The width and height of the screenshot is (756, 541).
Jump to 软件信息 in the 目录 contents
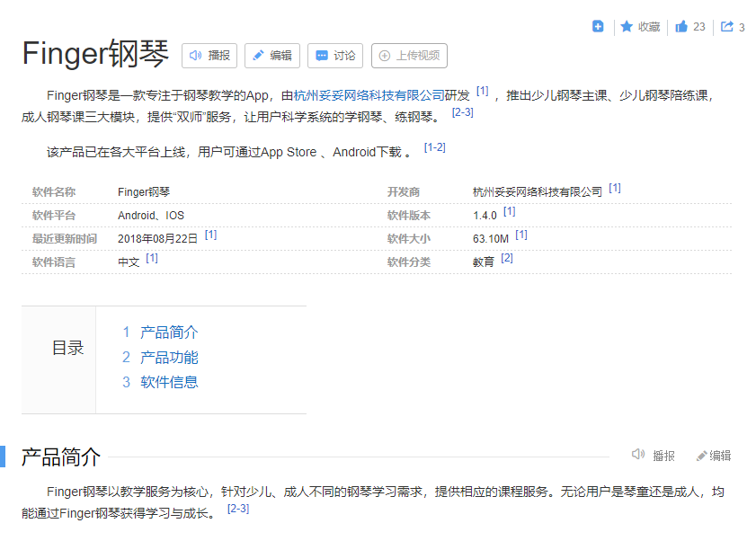[169, 382]
